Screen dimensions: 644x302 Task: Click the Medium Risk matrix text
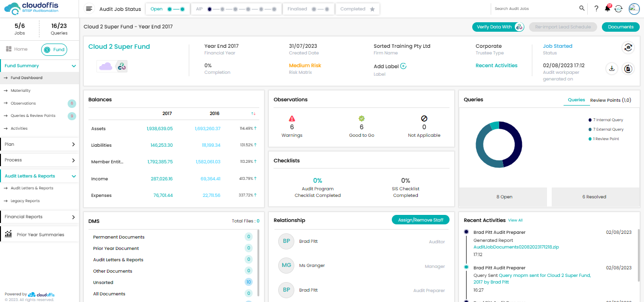(x=305, y=66)
